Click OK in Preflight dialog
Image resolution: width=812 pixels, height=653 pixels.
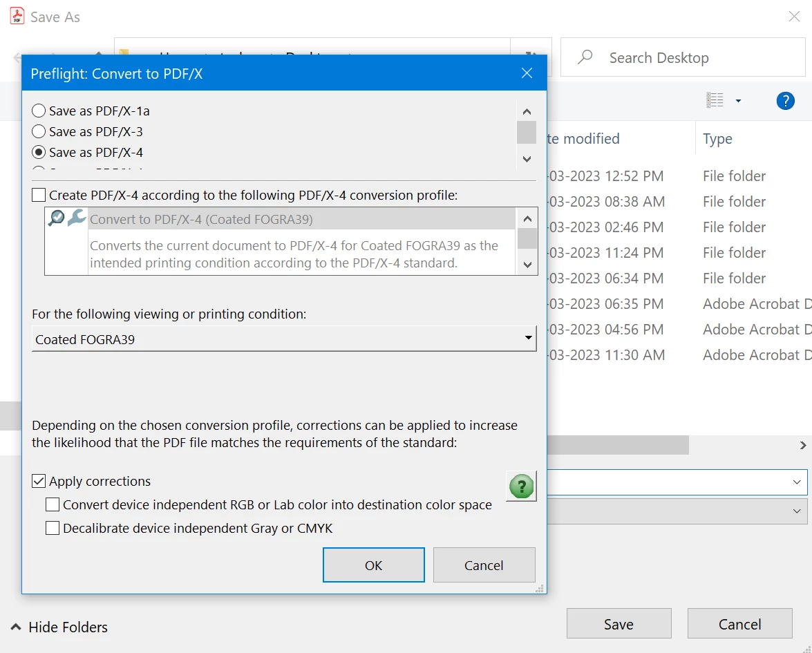373,565
